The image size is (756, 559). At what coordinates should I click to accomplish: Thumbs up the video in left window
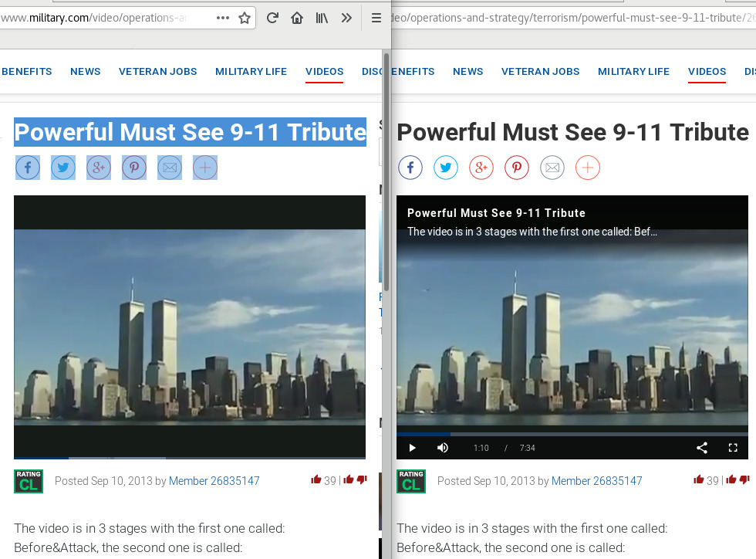click(x=349, y=479)
